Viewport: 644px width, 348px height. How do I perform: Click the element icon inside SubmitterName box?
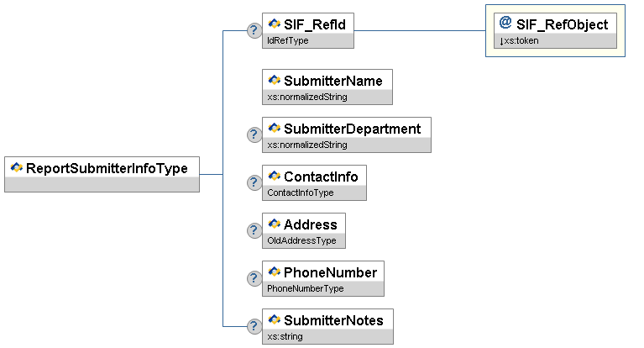[274, 80]
